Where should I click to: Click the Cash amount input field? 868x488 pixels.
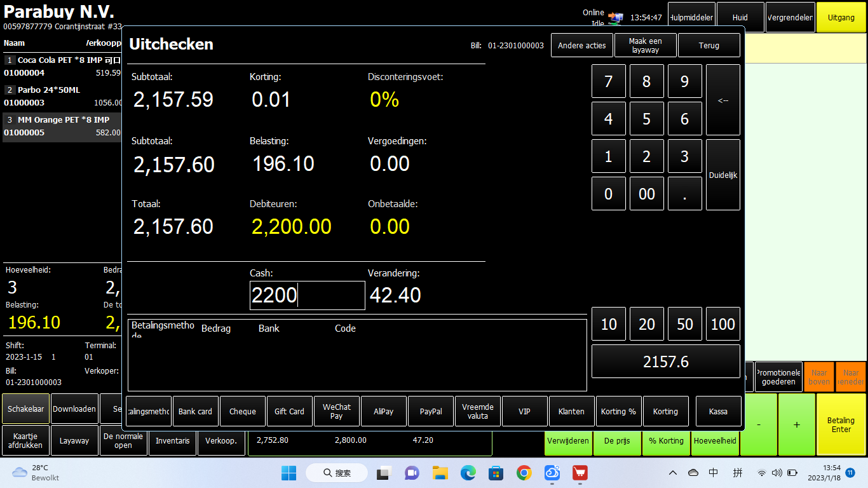pos(307,295)
